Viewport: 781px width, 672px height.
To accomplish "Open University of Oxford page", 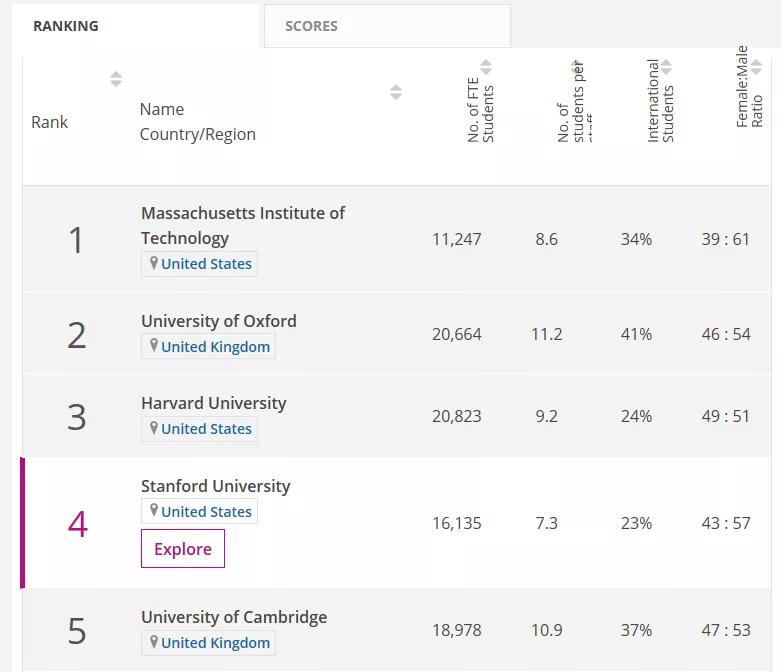I will [218, 321].
